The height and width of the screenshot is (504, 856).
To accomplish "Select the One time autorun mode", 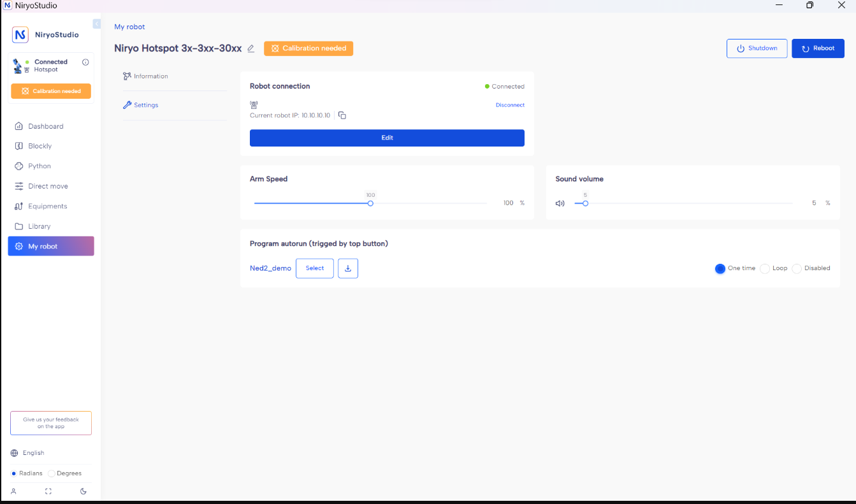I will tap(720, 269).
